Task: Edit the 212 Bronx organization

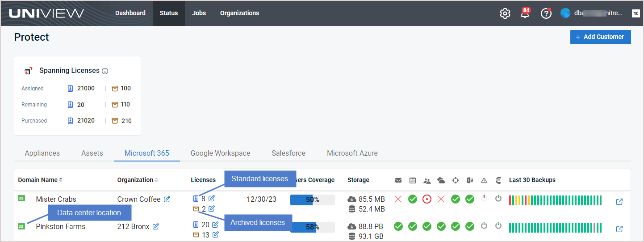Action: click(x=156, y=226)
